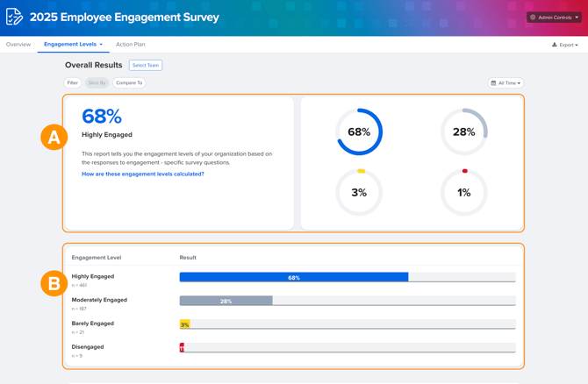Expand the Export menu
The height and width of the screenshot is (384, 588).
pos(565,45)
